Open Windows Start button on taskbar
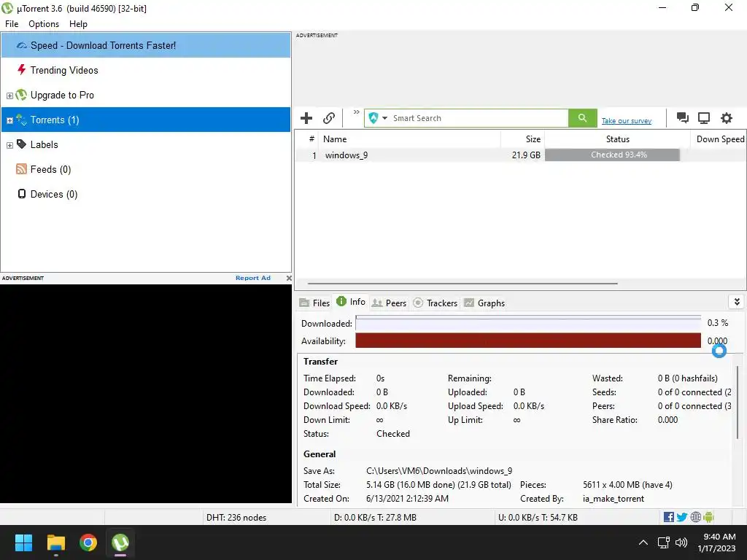Image resolution: width=747 pixels, height=560 pixels. (23, 542)
